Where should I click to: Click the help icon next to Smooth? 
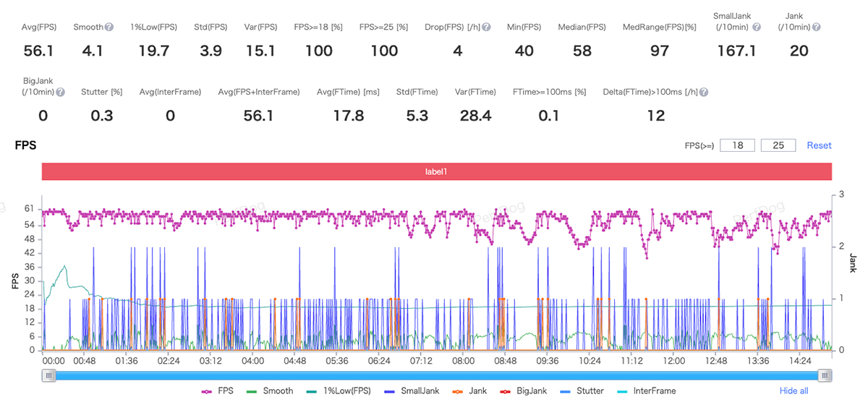(109, 27)
